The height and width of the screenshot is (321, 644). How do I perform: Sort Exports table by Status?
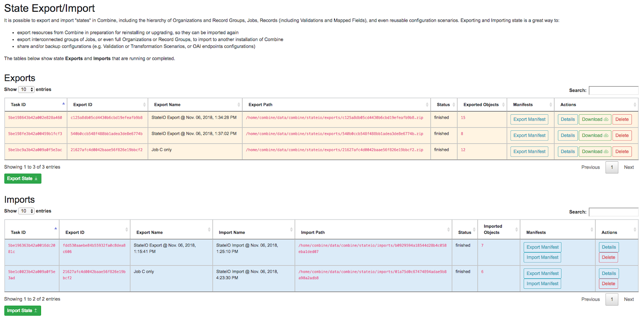(x=444, y=105)
